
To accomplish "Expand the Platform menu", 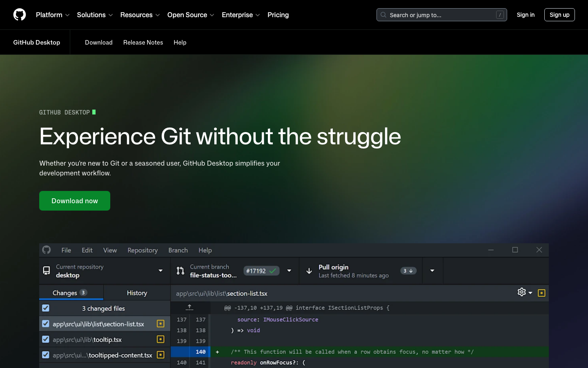I will [53, 15].
